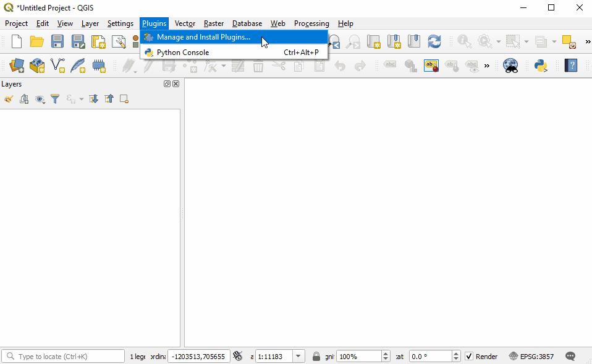
Task: Click the Zoom Last icon
Action: pyautogui.click(x=334, y=41)
